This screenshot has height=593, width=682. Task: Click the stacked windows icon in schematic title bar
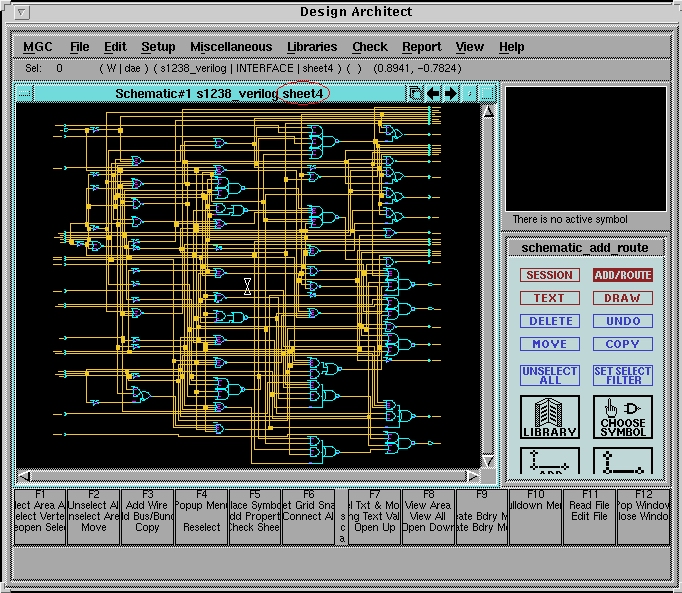click(x=415, y=93)
